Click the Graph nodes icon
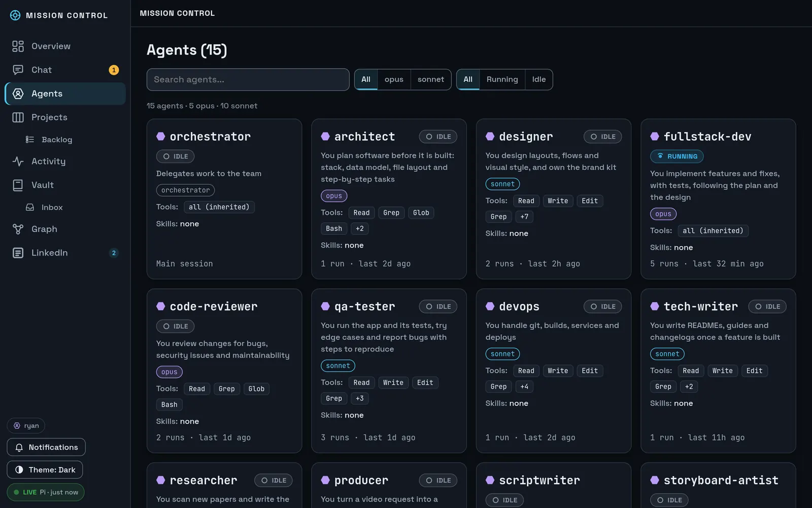Screen dimensions: 812x508 [18, 229]
